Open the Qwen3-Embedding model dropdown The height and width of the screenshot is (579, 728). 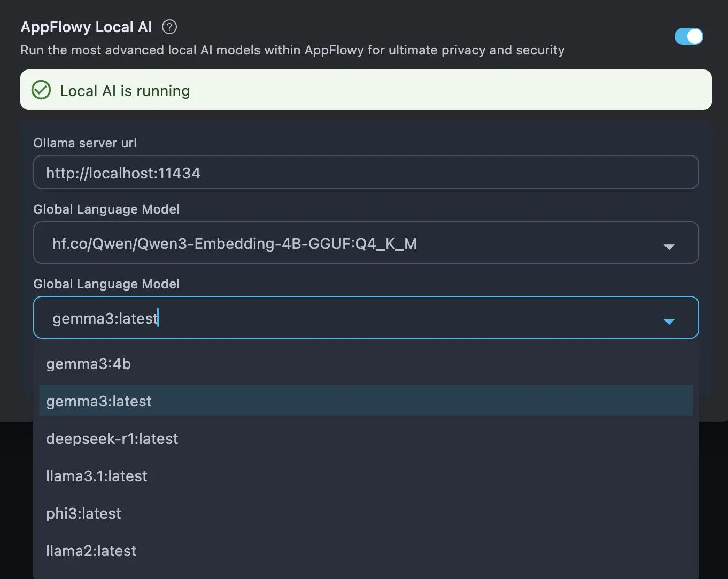click(x=366, y=242)
